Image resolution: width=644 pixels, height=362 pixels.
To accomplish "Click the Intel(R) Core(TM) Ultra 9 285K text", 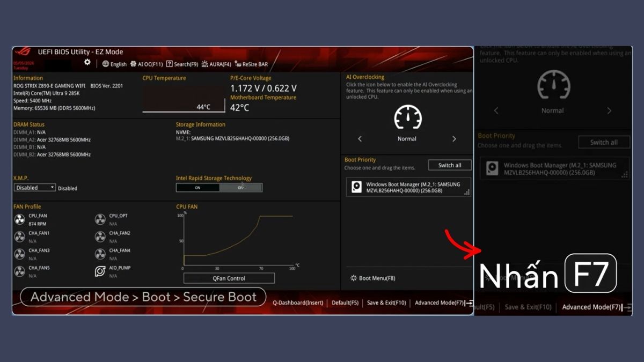I will coord(46,93).
